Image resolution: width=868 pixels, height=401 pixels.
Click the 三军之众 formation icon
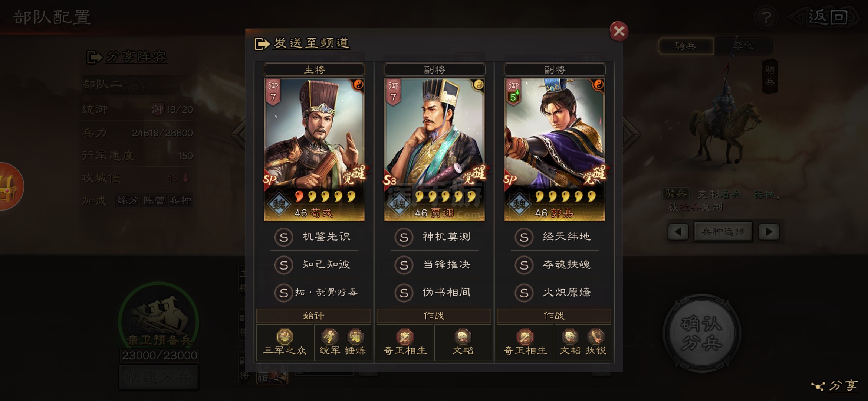[x=285, y=337]
